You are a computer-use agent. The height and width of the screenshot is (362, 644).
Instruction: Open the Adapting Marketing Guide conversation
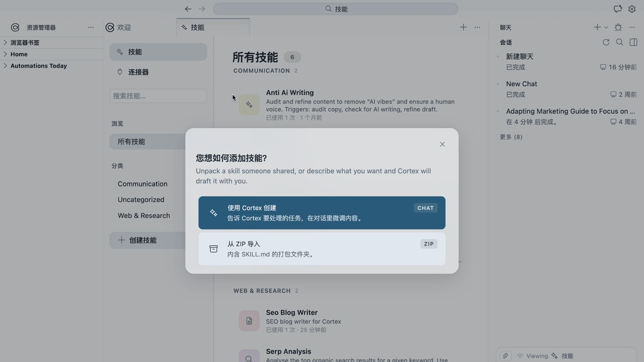click(x=566, y=116)
